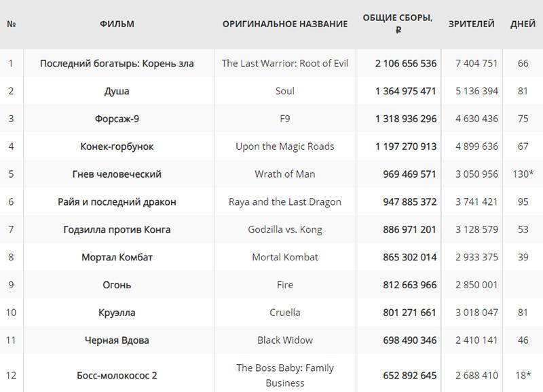Click the ДНЕЙ column header
This screenshot has height=392, width=543.
(x=523, y=24)
